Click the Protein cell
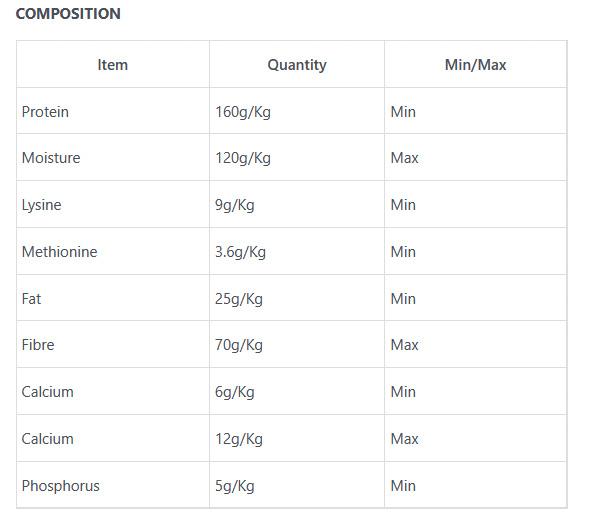 45,112
